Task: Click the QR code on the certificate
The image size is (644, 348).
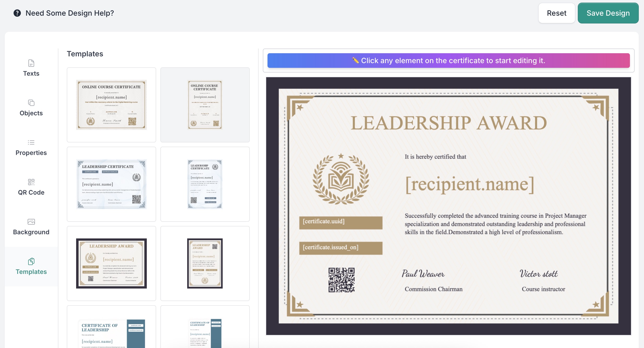Action: pyautogui.click(x=341, y=280)
